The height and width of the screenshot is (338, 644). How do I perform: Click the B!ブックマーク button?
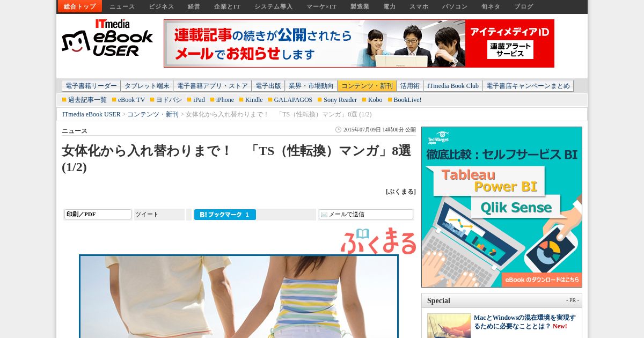(x=225, y=215)
